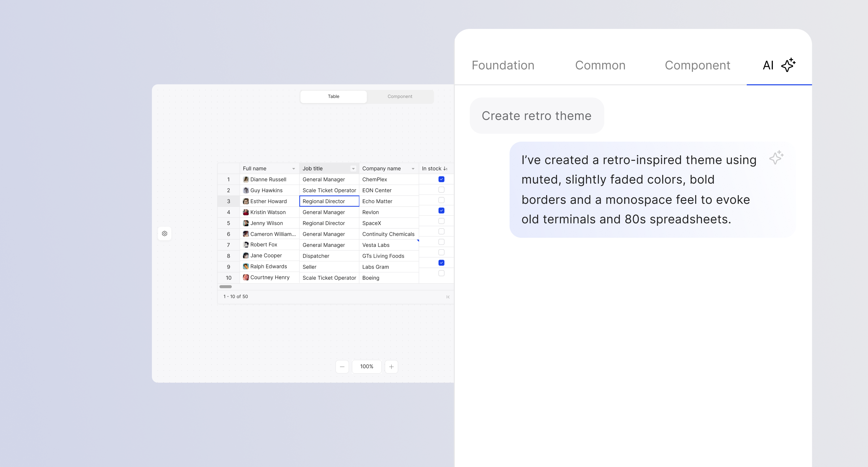Click Ralph Edwards' avatar
Viewport: 868px width, 467px height.
(246, 266)
